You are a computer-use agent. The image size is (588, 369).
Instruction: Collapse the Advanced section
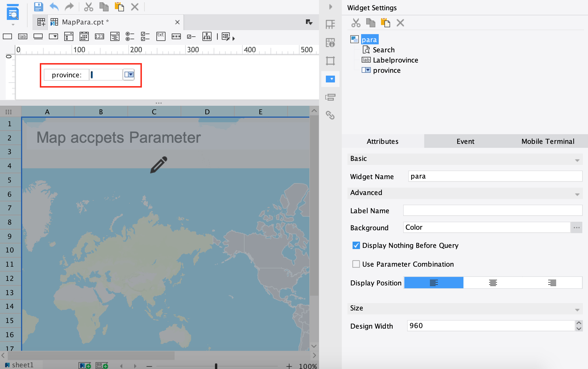click(x=577, y=194)
